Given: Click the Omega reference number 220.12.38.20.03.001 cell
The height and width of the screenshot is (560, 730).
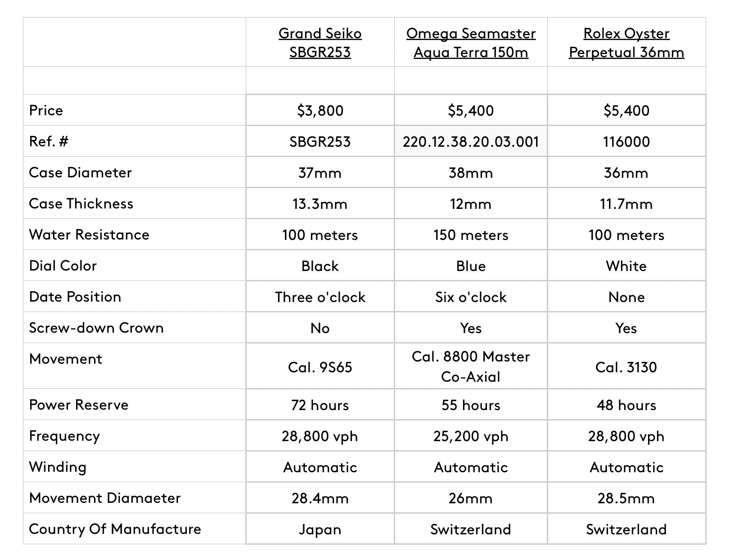Looking at the screenshot, I should pyautogui.click(x=471, y=142).
